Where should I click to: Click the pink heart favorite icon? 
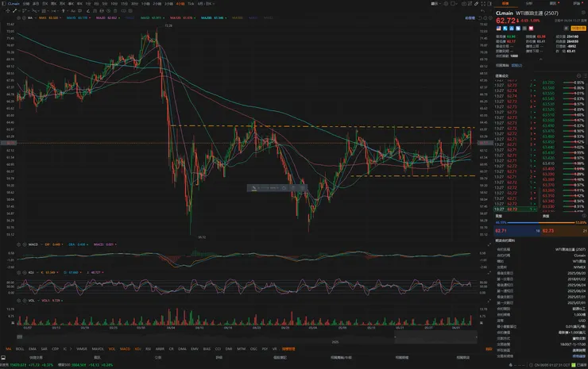click(531, 28)
